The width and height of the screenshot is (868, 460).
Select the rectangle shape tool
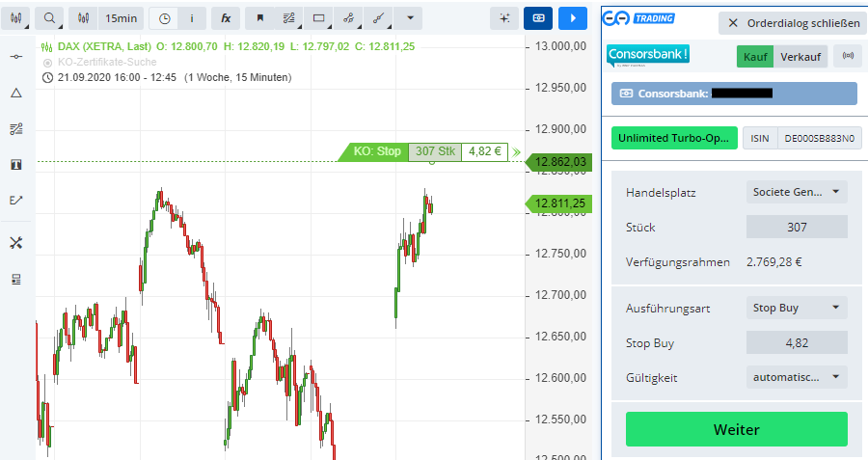tap(319, 19)
